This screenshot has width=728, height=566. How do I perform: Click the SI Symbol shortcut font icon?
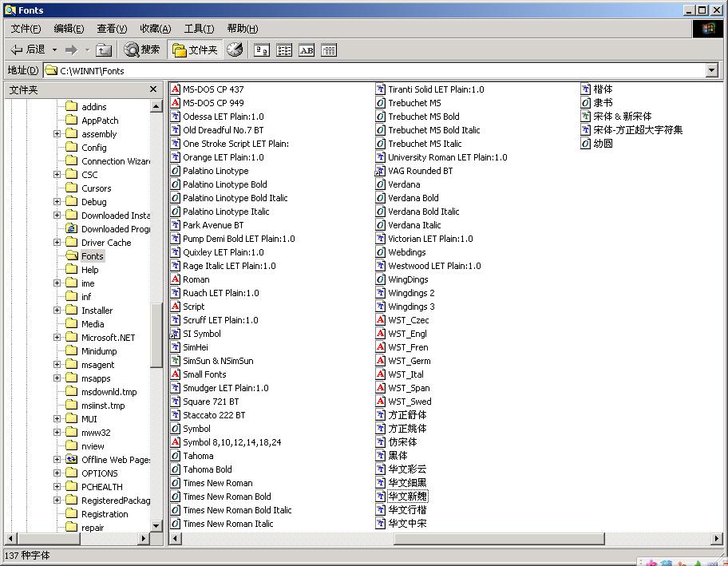tap(175, 334)
